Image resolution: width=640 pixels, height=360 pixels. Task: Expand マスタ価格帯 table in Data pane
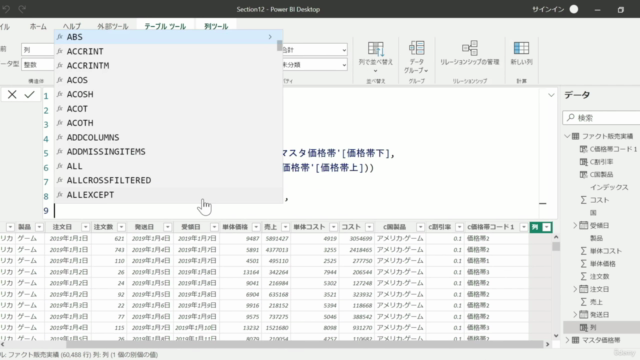[567, 340]
